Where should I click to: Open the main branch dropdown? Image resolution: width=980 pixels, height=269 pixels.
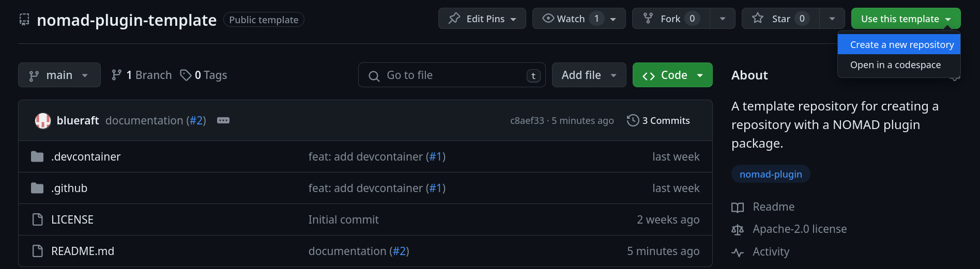point(59,75)
